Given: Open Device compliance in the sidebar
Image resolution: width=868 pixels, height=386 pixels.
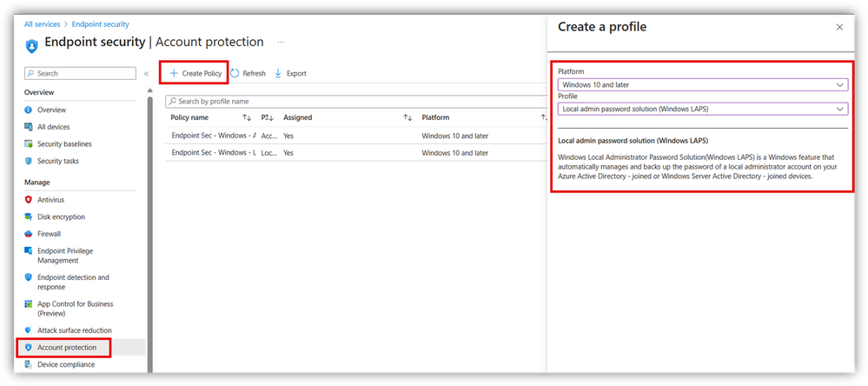Looking at the screenshot, I should click(x=66, y=364).
